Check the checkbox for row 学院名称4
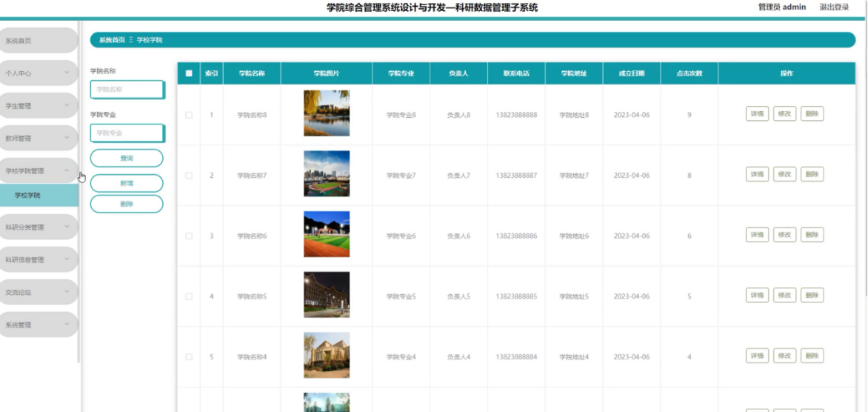The width and height of the screenshot is (868, 412). 189,356
